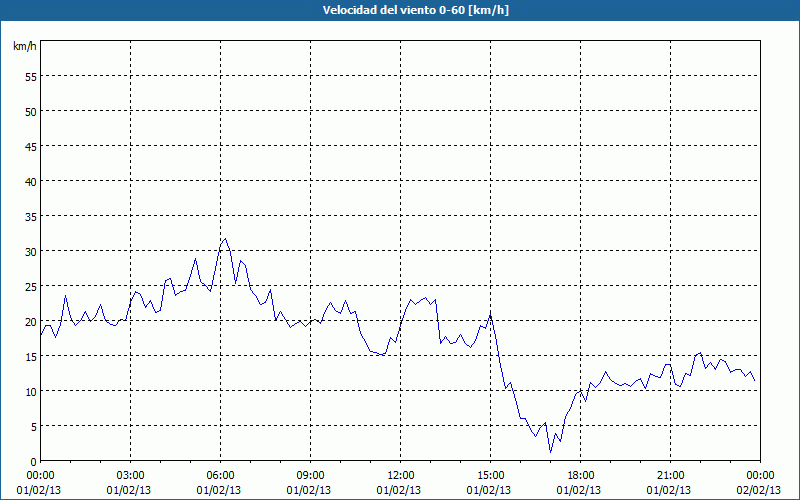
Task: Click the chart title "Velocidad del viento 0-60 [km/h]"
Action: pyautogui.click(x=415, y=10)
